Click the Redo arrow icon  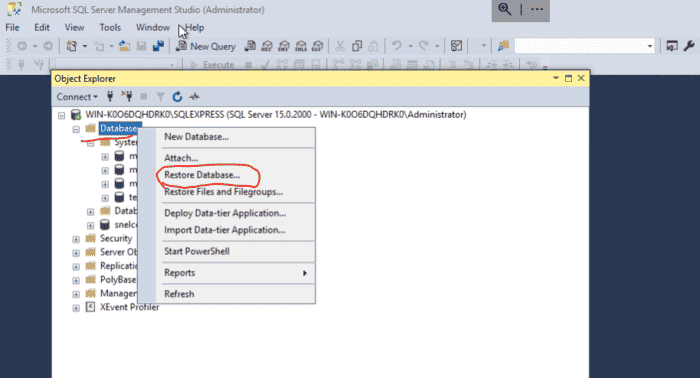click(424, 46)
